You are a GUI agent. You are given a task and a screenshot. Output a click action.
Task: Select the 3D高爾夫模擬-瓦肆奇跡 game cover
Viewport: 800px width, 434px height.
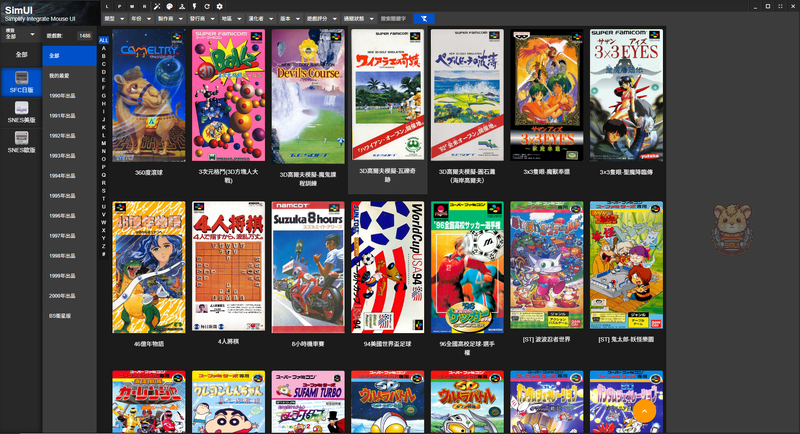pos(388,95)
